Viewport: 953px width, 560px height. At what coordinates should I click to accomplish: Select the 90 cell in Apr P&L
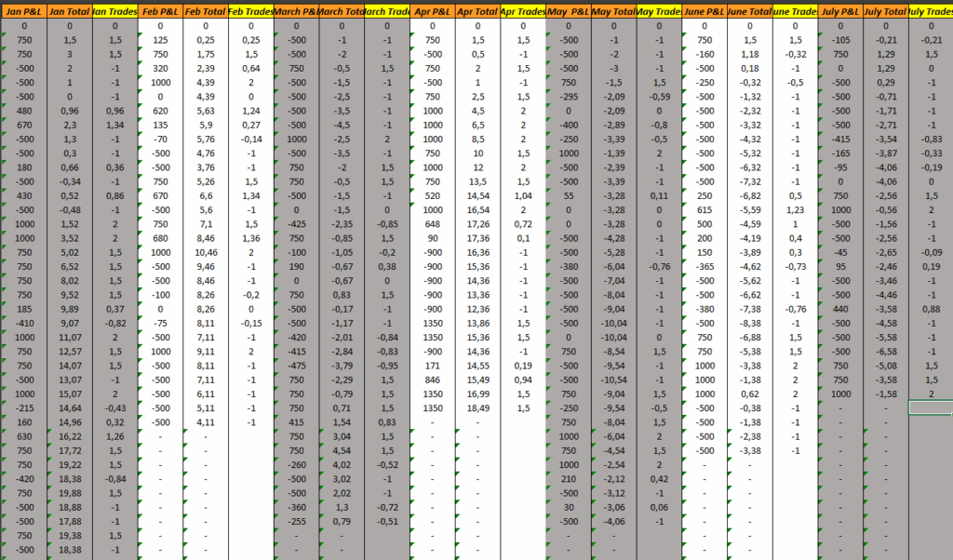(x=433, y=238)
